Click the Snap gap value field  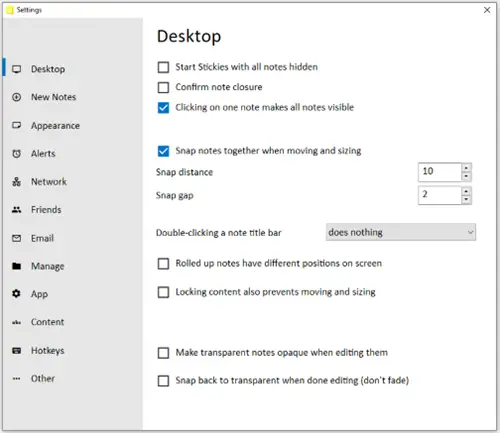[x=440, y=195]
